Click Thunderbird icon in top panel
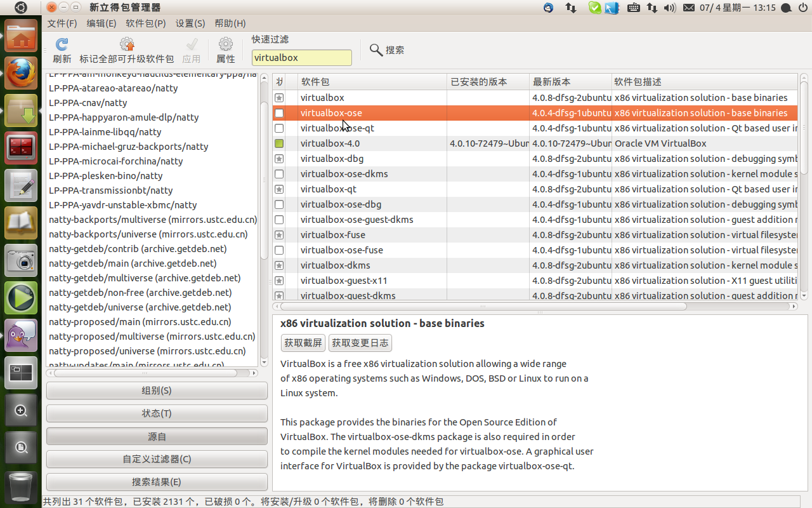This screenshot has height=508, width=812. tap(549, 8)
